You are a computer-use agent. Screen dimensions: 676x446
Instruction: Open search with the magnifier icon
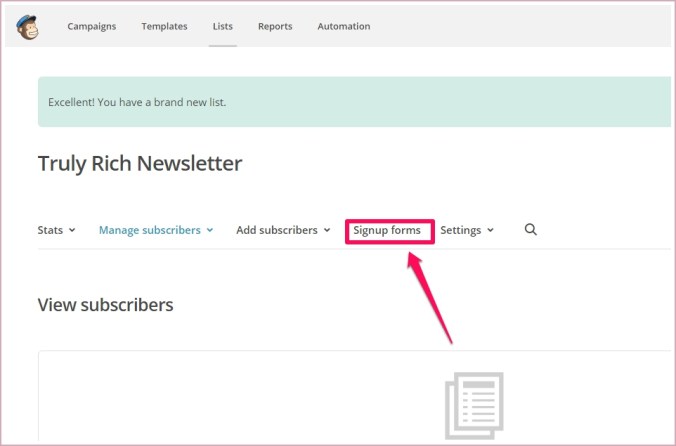[531, 229]
